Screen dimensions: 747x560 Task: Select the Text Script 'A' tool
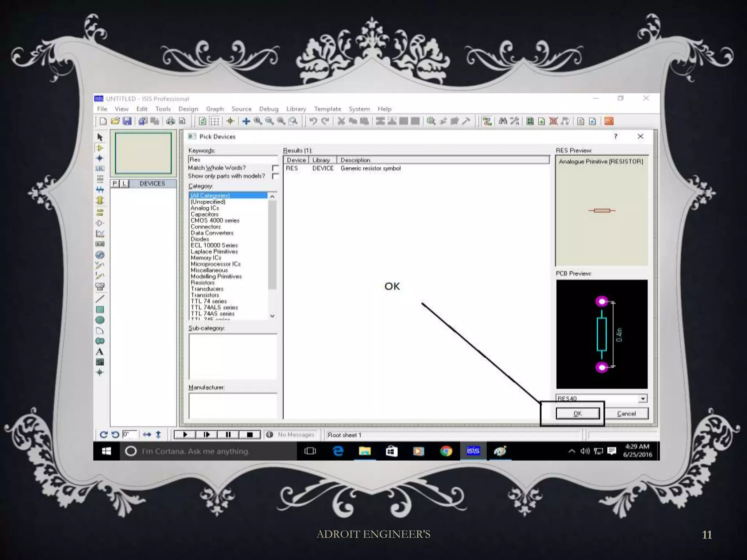coord(100,352)
